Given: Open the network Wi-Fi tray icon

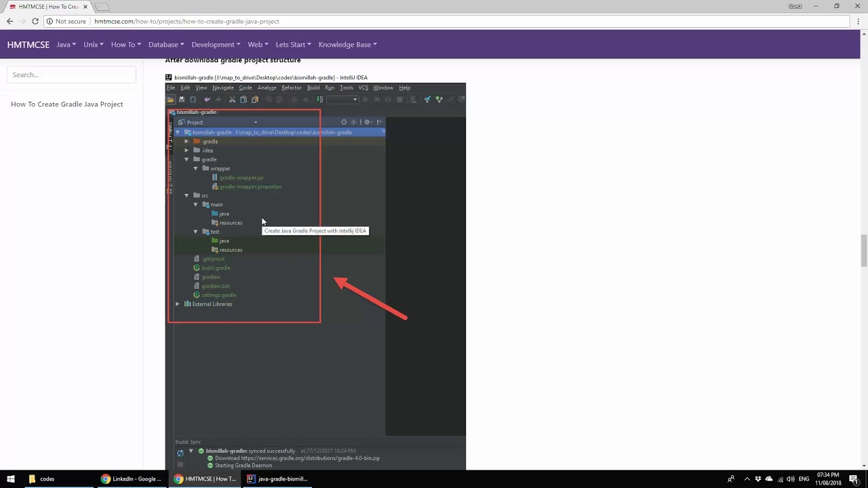Looking at the screenshot, I should (780, 479).
